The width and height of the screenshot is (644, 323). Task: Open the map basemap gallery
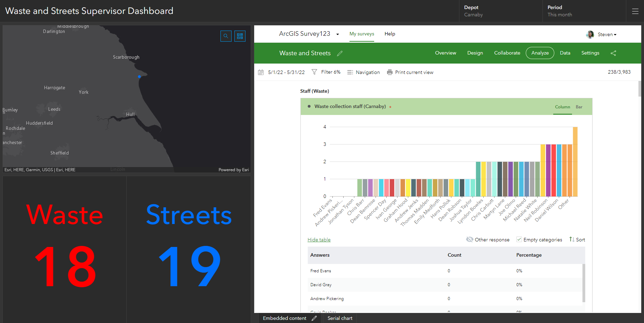click(x=240, y=36)
